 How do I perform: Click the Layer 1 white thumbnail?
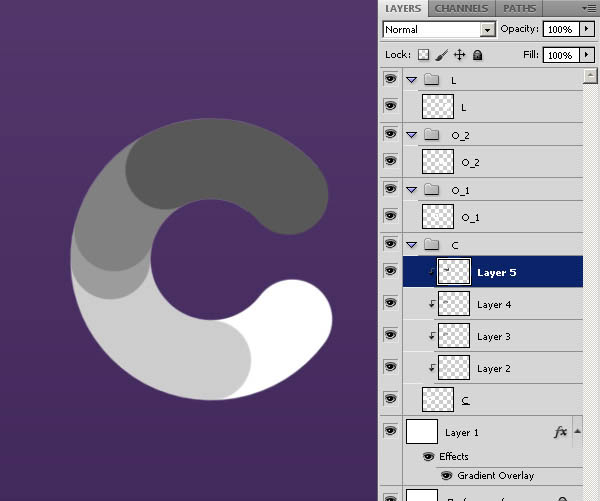pos(422,432)
